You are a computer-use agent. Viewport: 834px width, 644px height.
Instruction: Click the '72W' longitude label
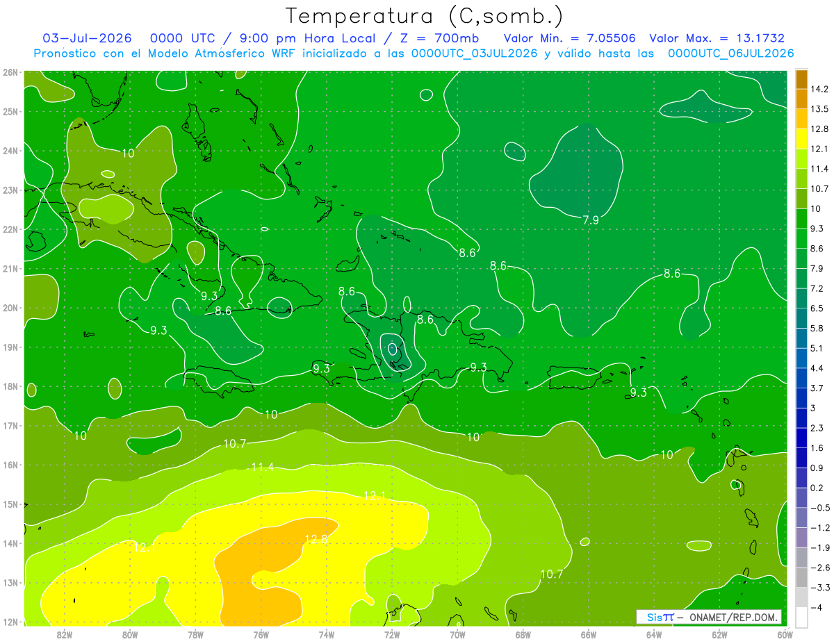(x=392, y=634)
